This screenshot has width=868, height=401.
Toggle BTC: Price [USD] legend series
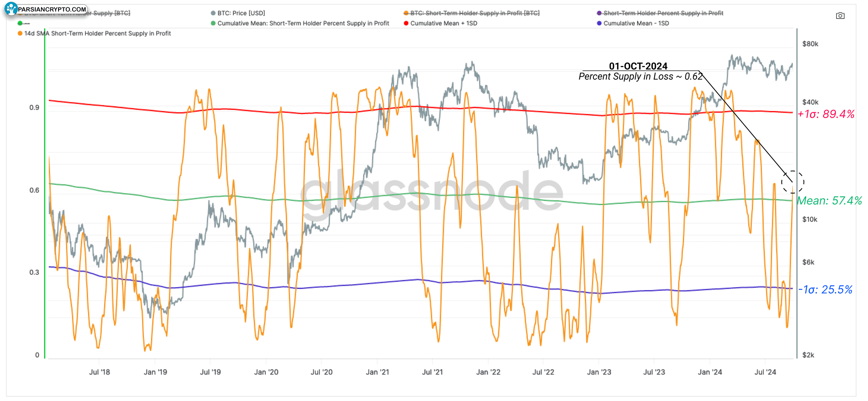point(238,13)
